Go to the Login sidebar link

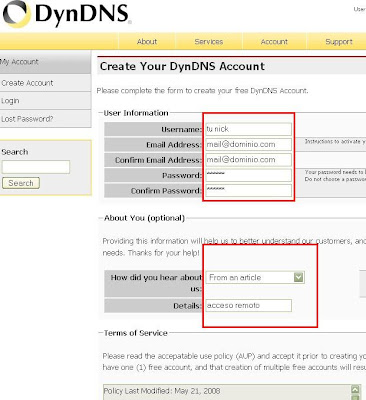coord(45,101)
